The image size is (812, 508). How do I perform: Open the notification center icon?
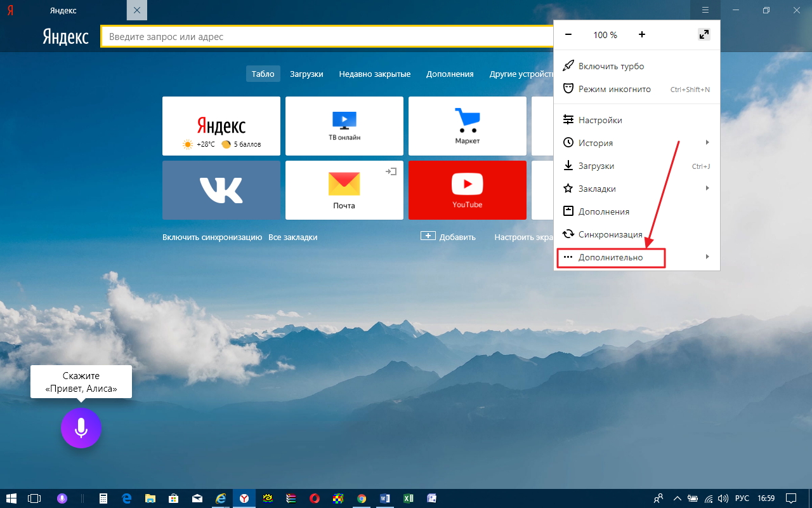click(x=790, y=498)
